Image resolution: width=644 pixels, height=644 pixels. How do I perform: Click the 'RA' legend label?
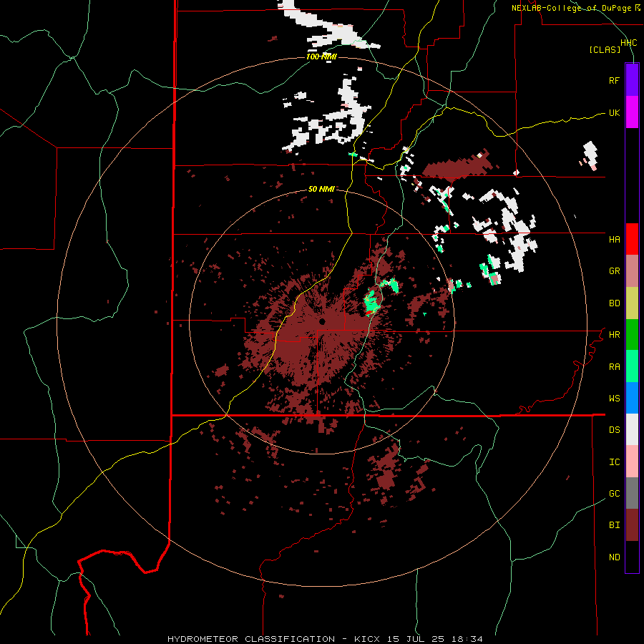click(614, 367)
